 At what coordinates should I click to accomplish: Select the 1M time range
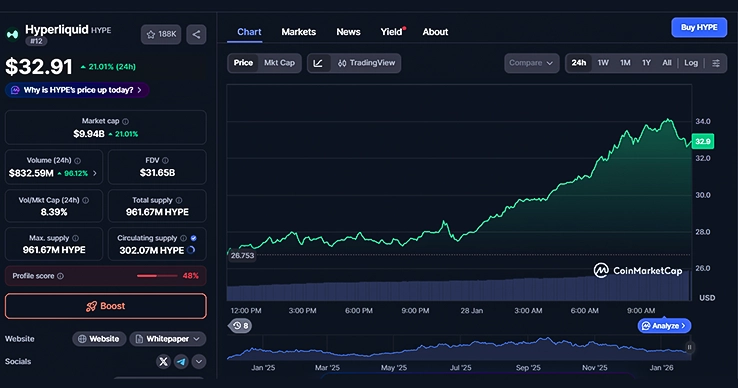tap(625, 63)
